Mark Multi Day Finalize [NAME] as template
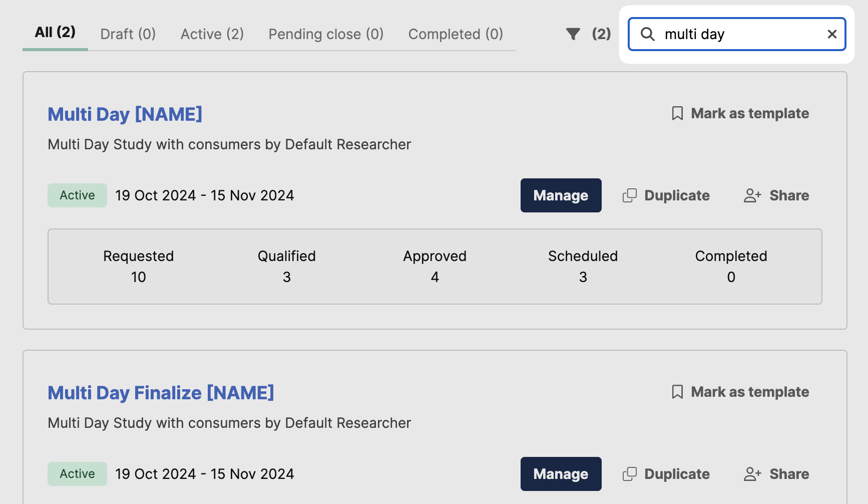 tap(740, 392)
